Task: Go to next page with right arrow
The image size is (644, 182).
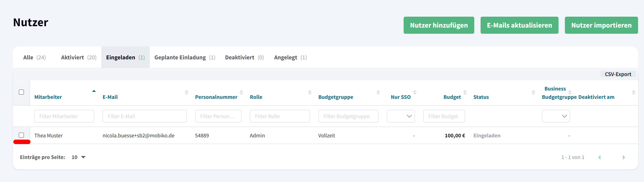Action: click(x=623, y=157)
